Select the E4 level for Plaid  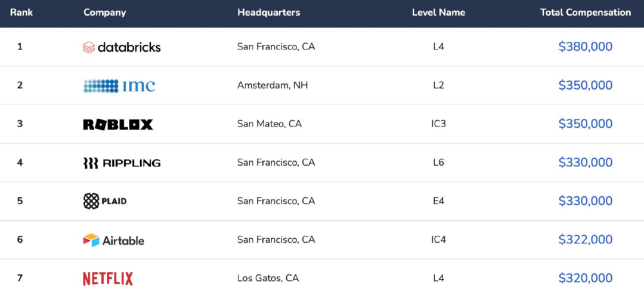[438, 201]
